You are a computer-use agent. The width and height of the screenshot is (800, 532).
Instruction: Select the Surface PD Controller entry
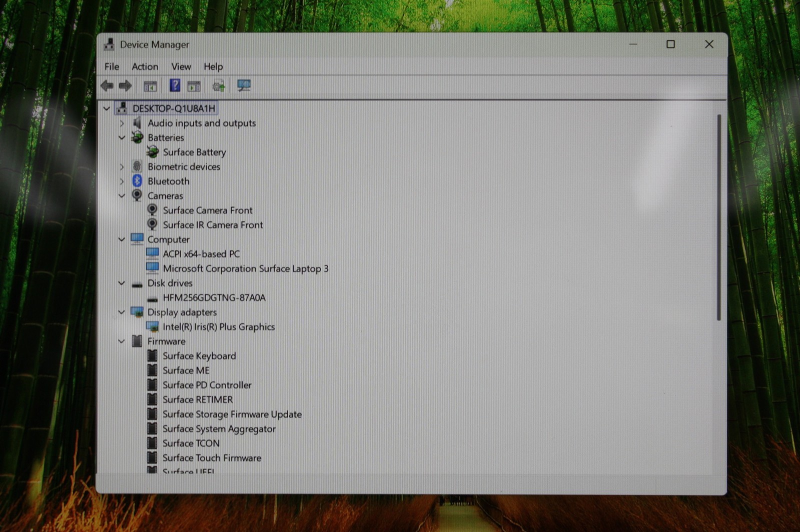207,385
